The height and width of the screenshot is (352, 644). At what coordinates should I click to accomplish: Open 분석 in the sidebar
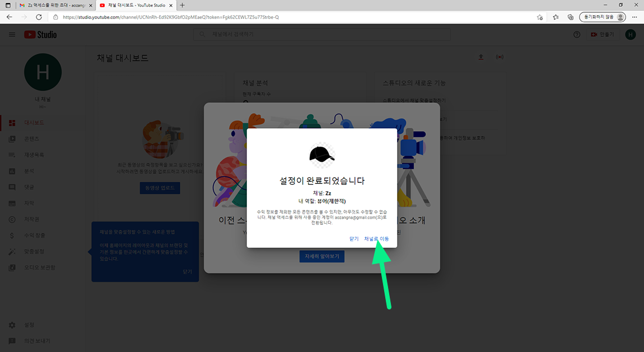pos(29,171)
